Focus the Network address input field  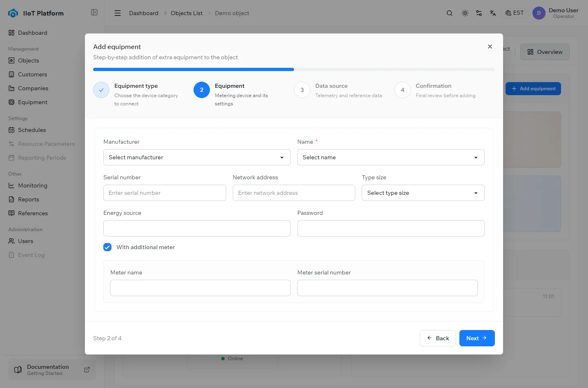click(x=294, y=193)
